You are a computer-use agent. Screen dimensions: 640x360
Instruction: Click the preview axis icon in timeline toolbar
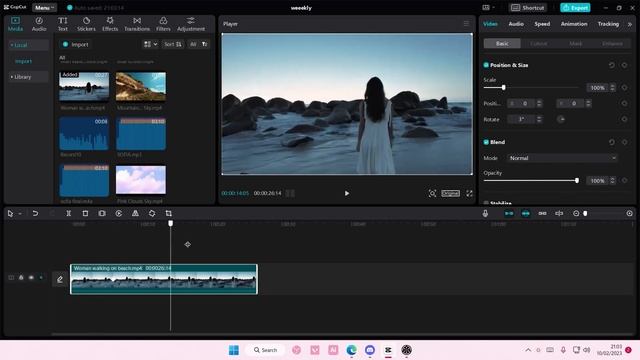(x=559, y=213)
